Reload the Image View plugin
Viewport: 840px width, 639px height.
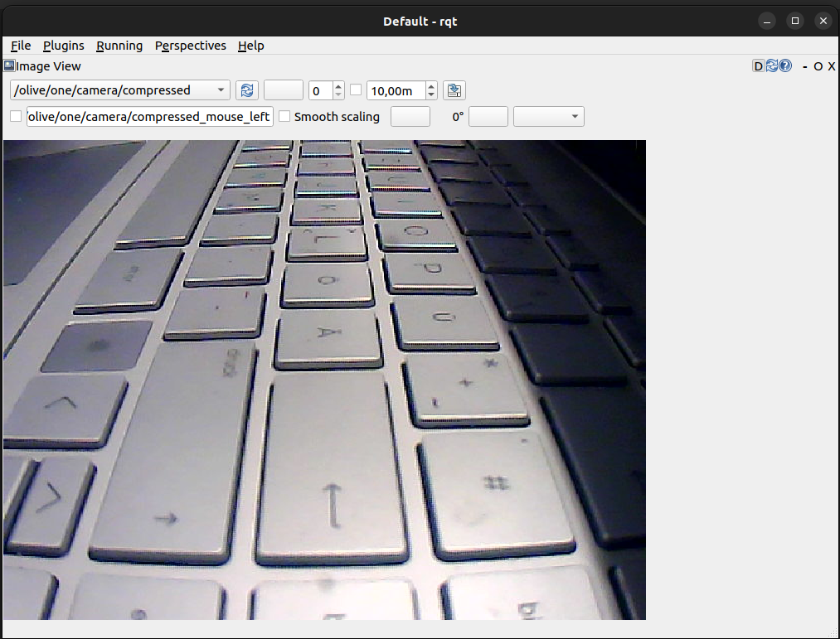pyautogui.click(x=771, y=66)
